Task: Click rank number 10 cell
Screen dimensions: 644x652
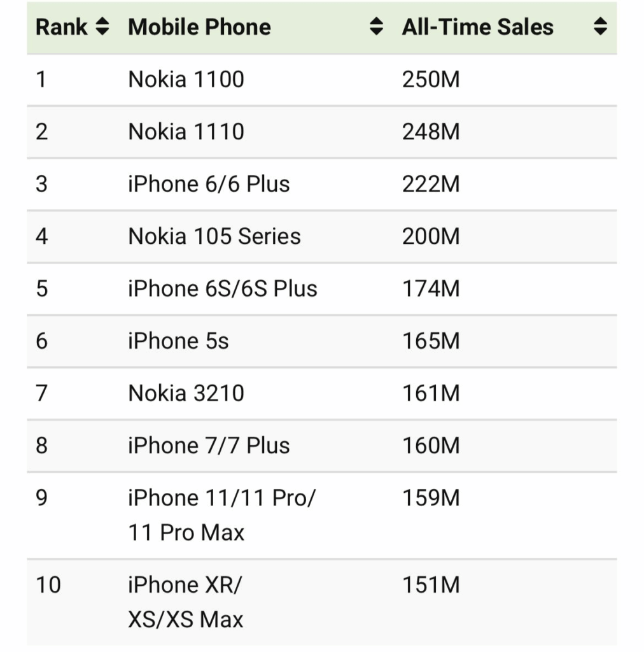Action: (48, 585)
